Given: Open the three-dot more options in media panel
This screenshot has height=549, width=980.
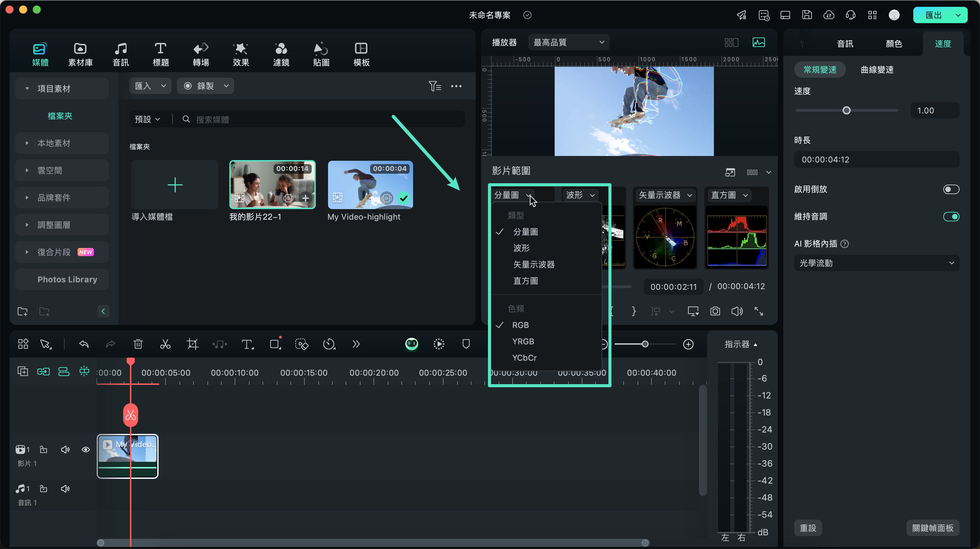Looking at the screenshot, I should (x=456, y=86).
